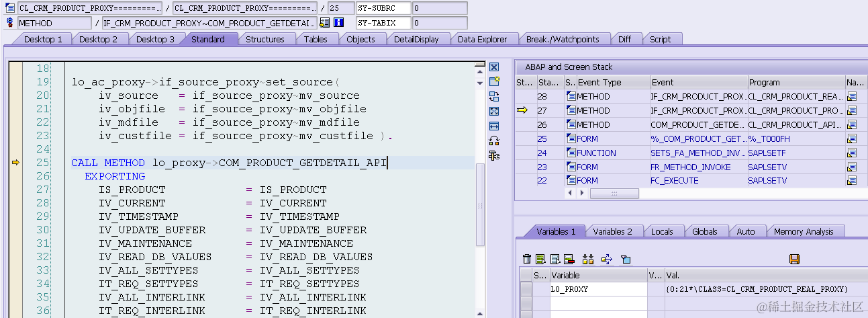
Task: Select the Variables 1 tab
Action: click(556, 231)
